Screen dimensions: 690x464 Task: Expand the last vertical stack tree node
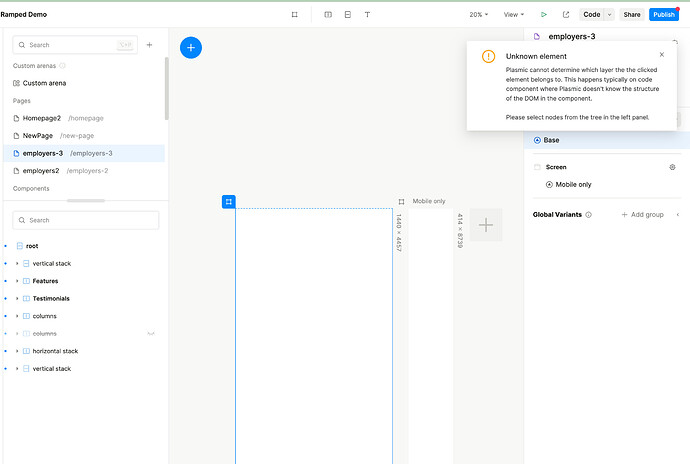(x=17, y=369)
